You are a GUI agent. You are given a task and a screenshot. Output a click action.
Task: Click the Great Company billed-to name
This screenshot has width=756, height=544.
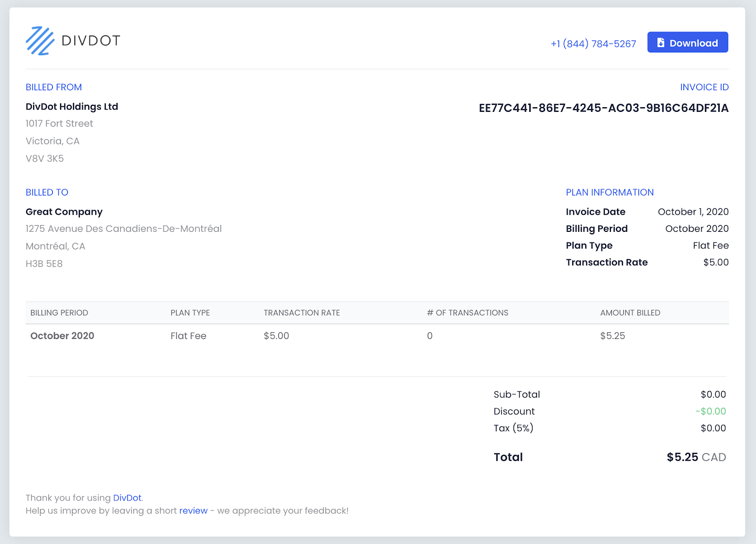64,212
